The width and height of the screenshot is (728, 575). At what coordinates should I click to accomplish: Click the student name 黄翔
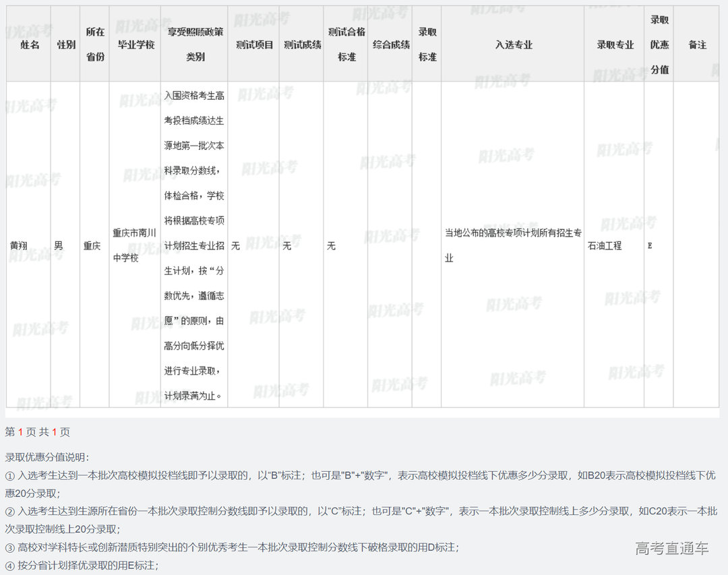coord(19,246)
